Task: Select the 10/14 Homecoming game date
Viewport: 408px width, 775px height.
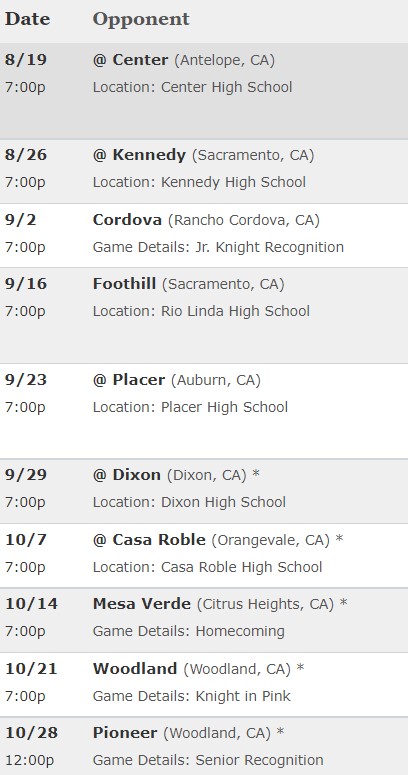Action: (31, 603)
